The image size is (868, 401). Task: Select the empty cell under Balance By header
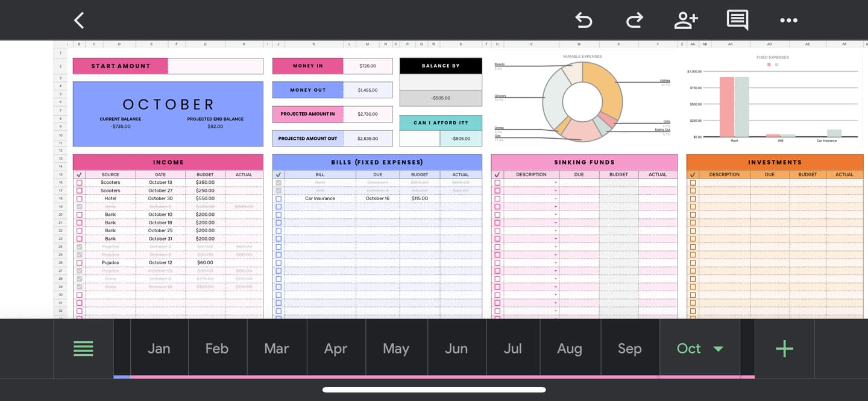[441, 82]
